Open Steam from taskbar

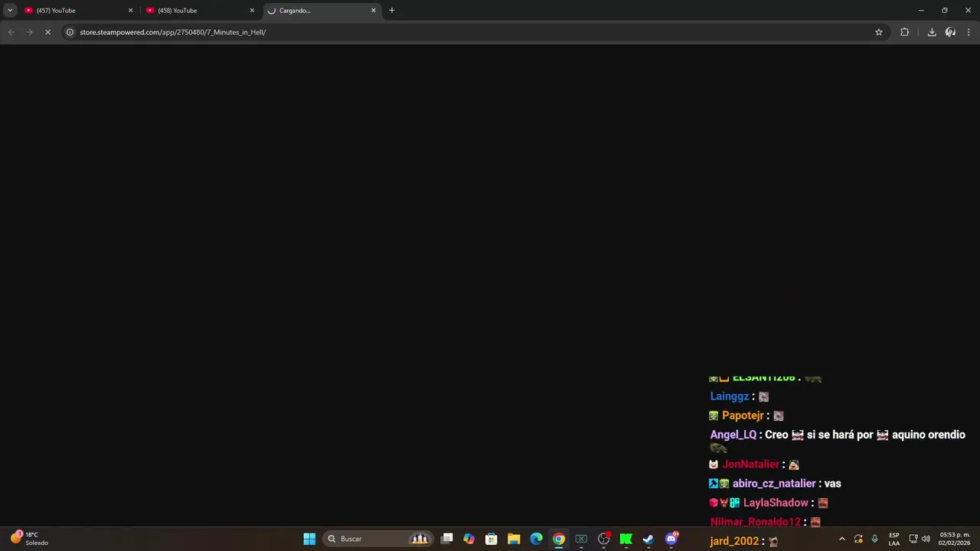648,539
